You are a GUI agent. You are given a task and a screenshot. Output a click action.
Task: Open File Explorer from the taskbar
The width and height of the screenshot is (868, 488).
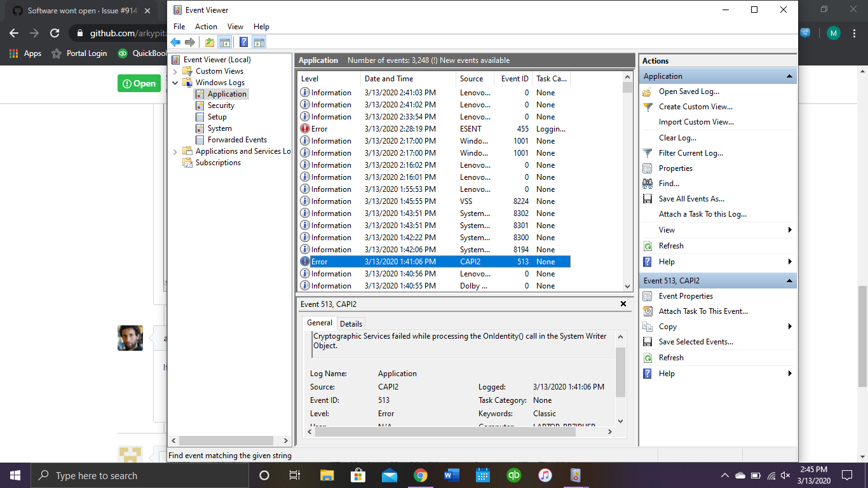click(327, 475)
